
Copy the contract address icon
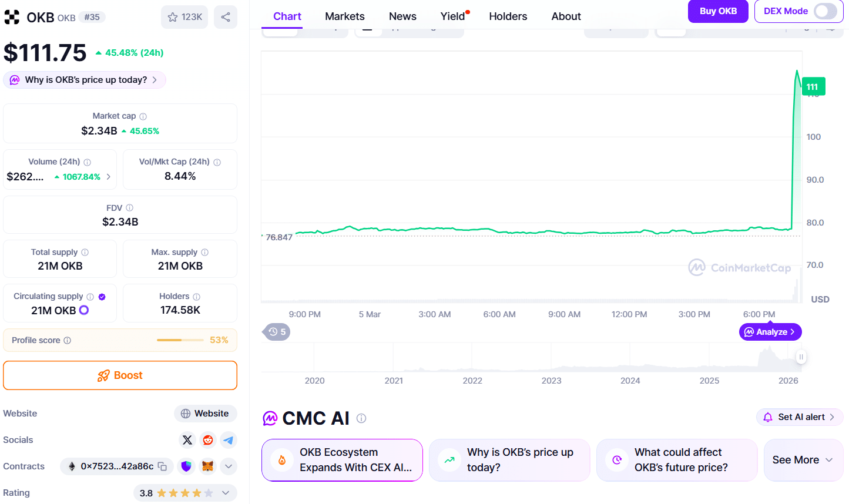click(163, 466)
